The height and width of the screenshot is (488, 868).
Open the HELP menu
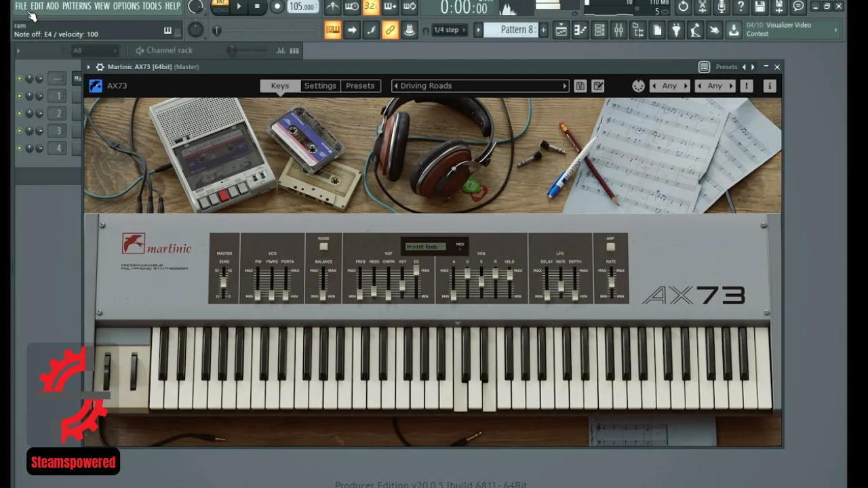(173, 6)
